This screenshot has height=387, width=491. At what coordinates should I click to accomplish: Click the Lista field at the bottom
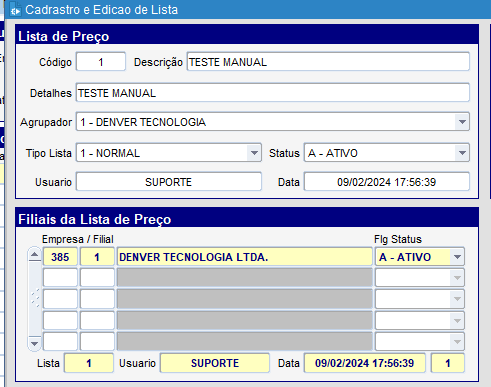[89, 363]
